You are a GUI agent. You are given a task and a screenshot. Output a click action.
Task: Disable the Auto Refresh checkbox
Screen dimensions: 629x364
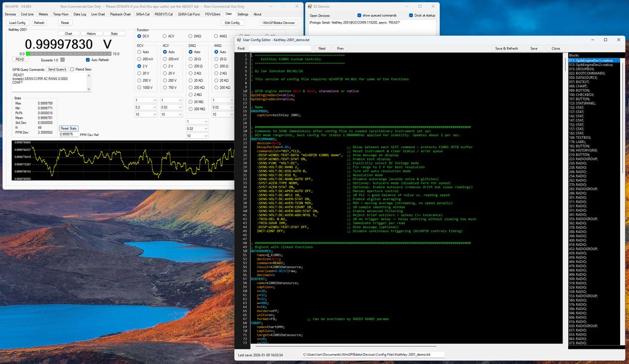(88, 60)
